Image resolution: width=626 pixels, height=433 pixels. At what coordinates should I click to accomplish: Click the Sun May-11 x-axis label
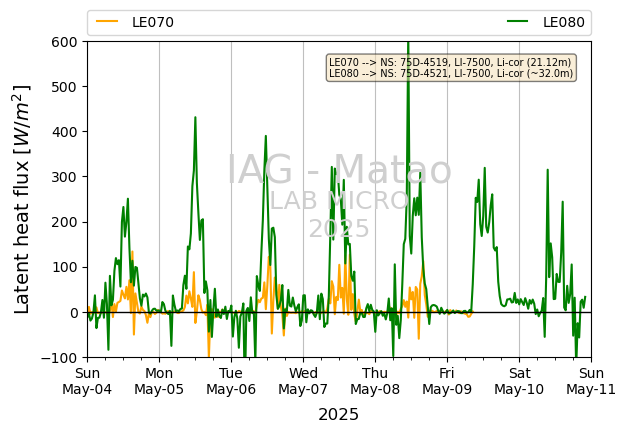(591, 381)
